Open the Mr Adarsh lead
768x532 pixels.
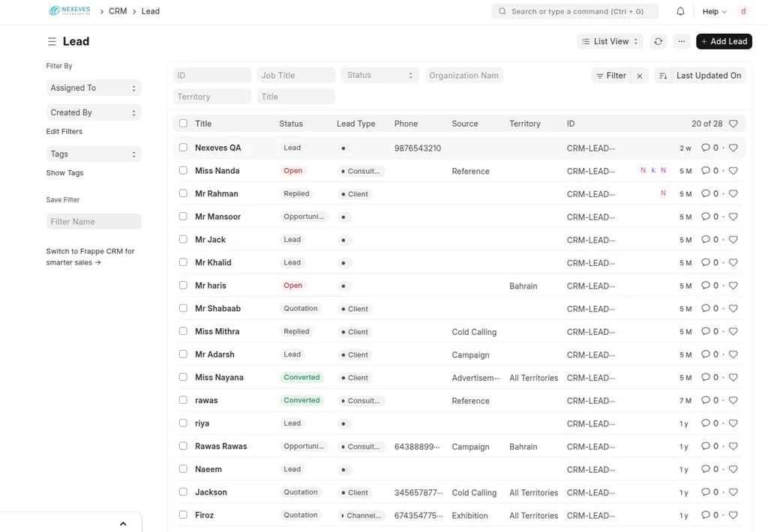pyautogui.click(x=214, y=354)
